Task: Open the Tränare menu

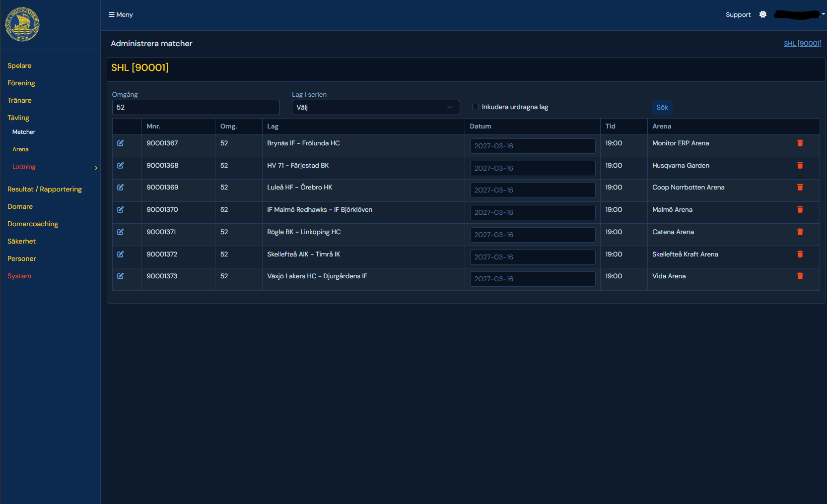Action: [19, 100]
